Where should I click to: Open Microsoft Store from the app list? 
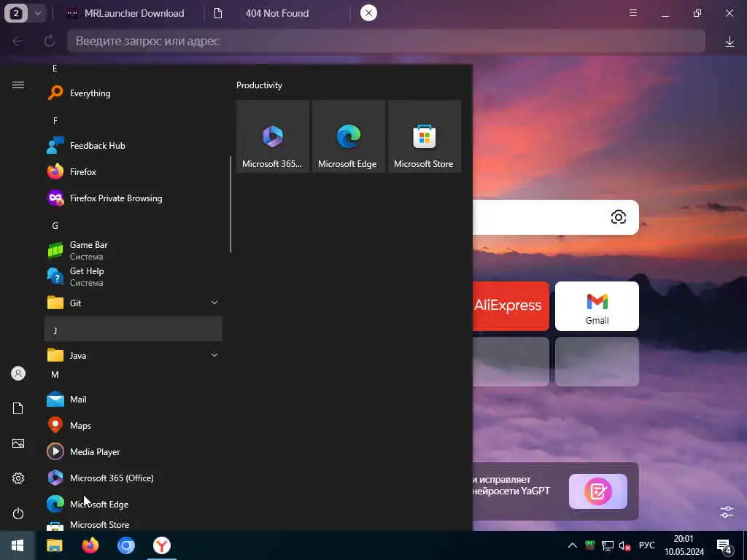(133, 524)
